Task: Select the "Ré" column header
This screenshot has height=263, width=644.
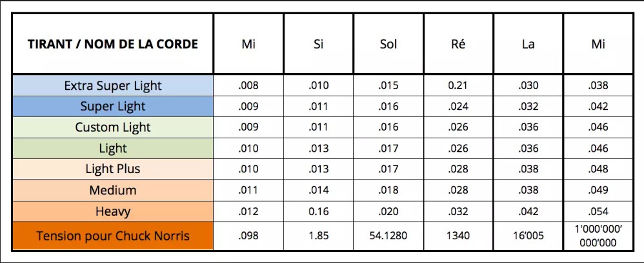Action: 458,44
